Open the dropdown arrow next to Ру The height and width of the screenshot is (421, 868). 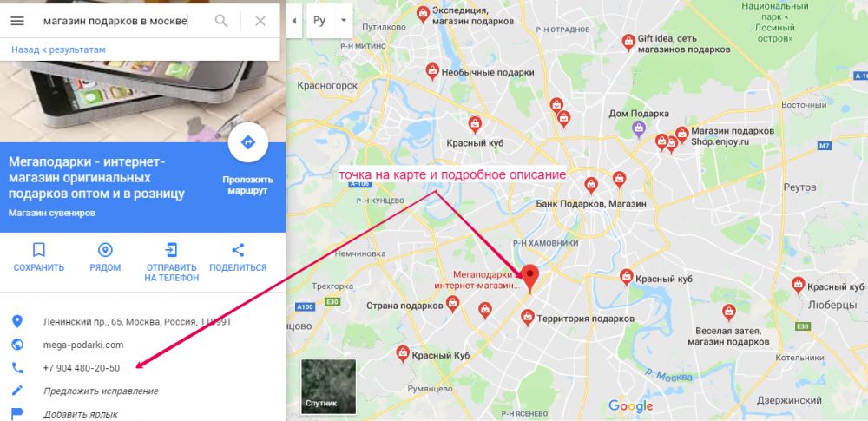(x=344, y=21)
